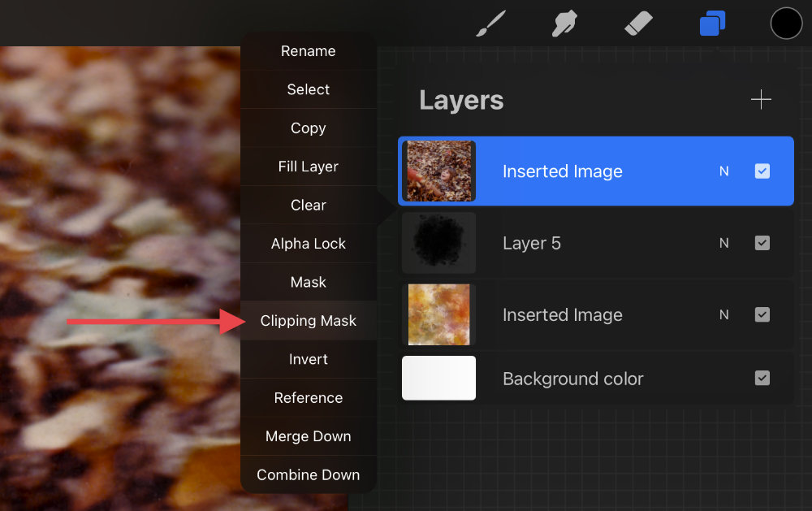Viewport: 812px width, 511px height.
Task: Add a new layer with plus icon
Action: 761,99
